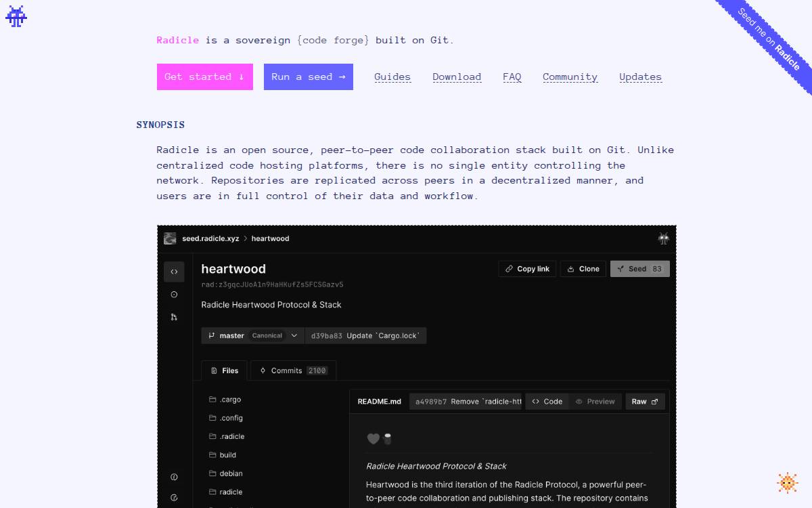Click the info icon in the sidebar
Screen dimensions: 812x508
[x=174, y=477]
